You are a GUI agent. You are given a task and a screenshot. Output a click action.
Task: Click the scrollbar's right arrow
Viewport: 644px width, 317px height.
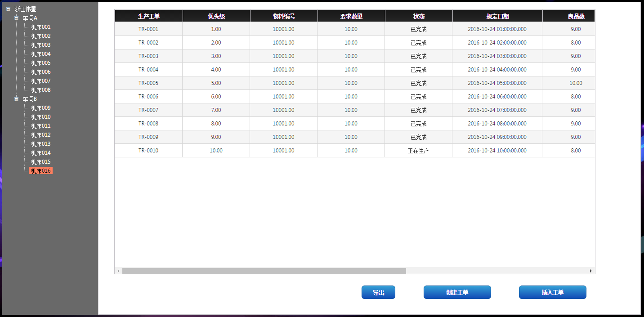click(591, 271)
